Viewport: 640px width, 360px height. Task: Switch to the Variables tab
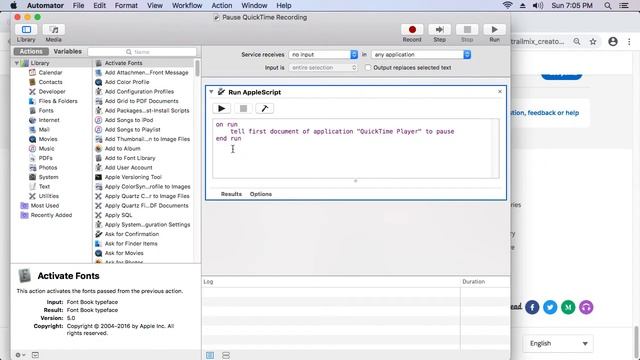coord(67,51)
